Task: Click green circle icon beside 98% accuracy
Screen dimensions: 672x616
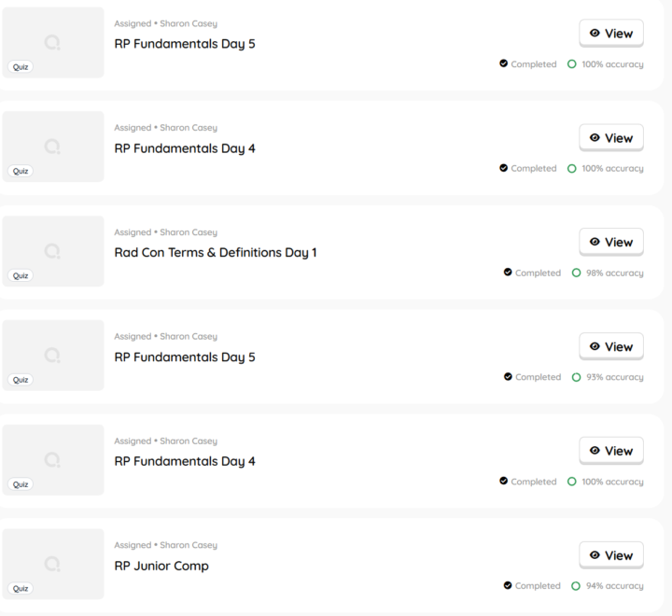Action: click(x=577, y=273)
